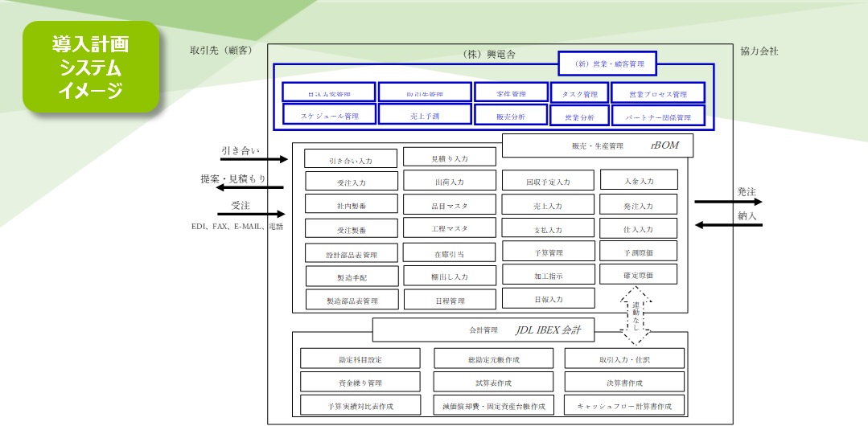The image size is (868, 426).
Task: Open the 試算表作成 box
Action: [494, 383]
